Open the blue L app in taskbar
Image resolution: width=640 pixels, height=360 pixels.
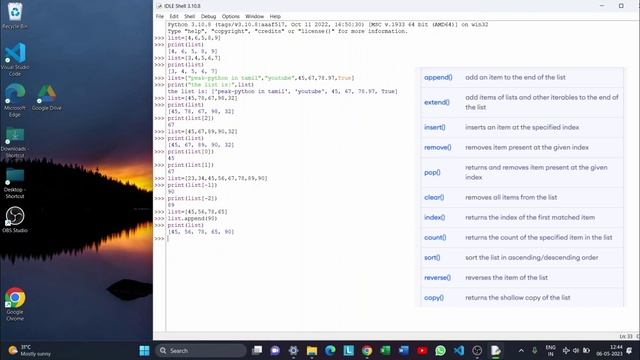349,351
